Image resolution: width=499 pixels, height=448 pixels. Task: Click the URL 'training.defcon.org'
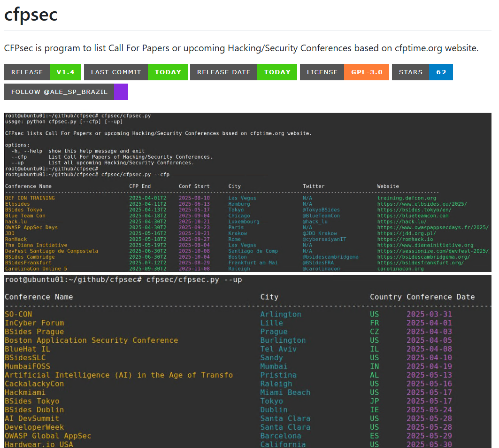407,198
